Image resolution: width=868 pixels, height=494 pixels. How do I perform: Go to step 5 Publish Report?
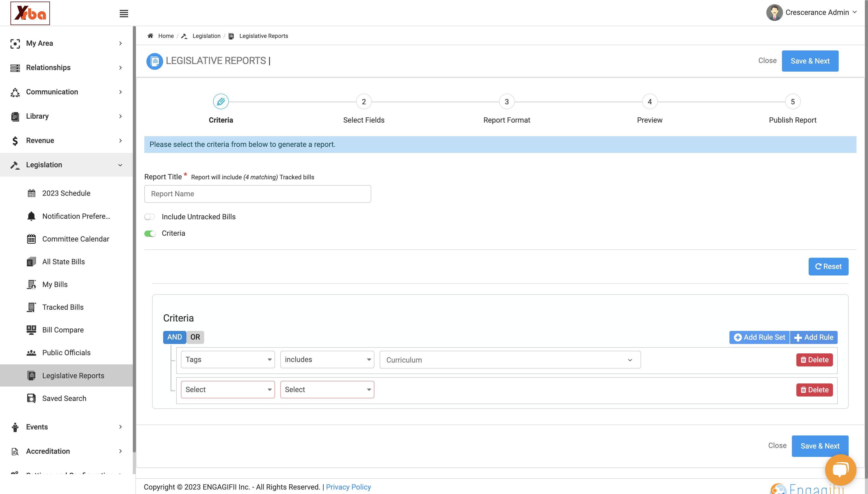pyautogui.click(x=793, y=101)
